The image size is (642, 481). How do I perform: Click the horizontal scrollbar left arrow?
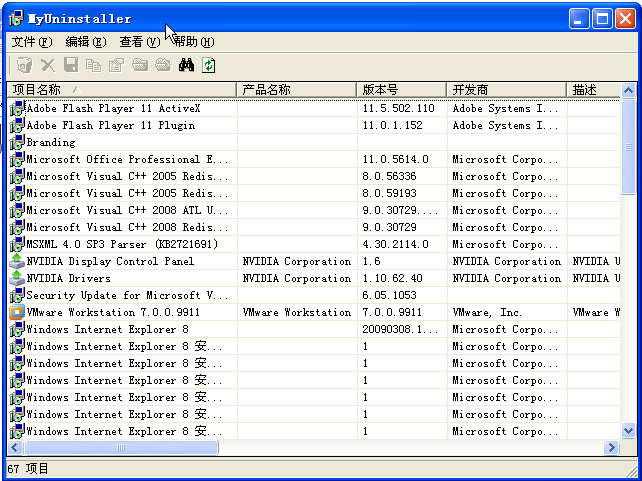[15, 447]
